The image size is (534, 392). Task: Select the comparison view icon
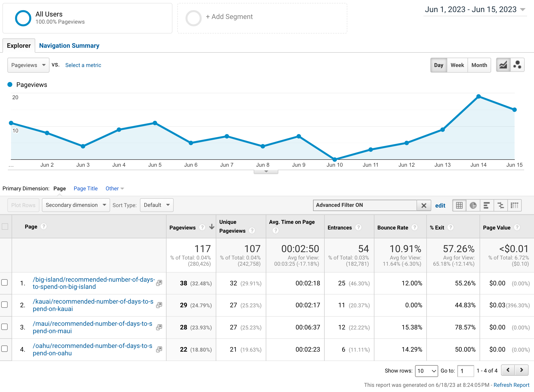coord(501,205)
